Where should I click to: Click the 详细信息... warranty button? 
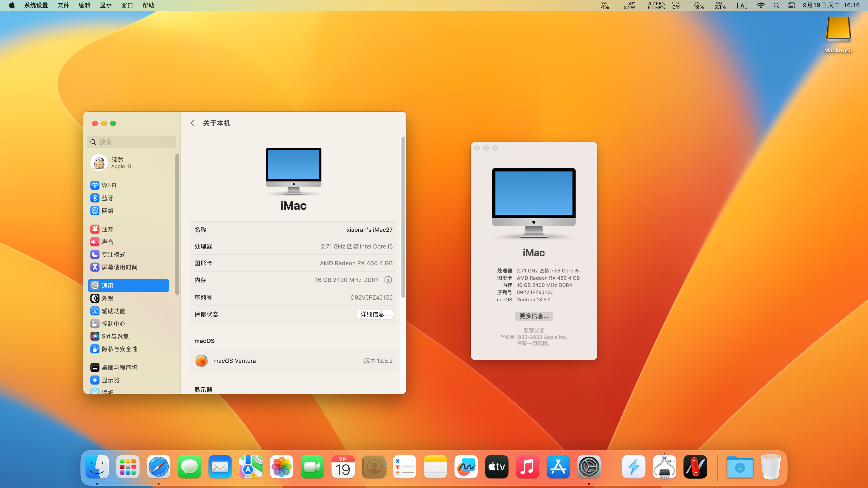pos(374,314)
